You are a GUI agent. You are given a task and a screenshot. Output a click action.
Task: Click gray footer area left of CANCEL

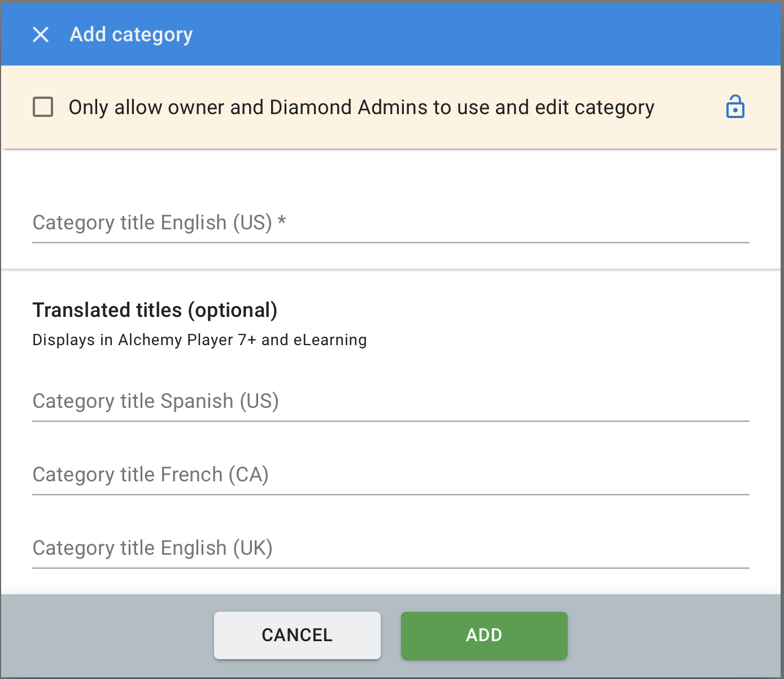pyautogui.click(x=107, y=636)
